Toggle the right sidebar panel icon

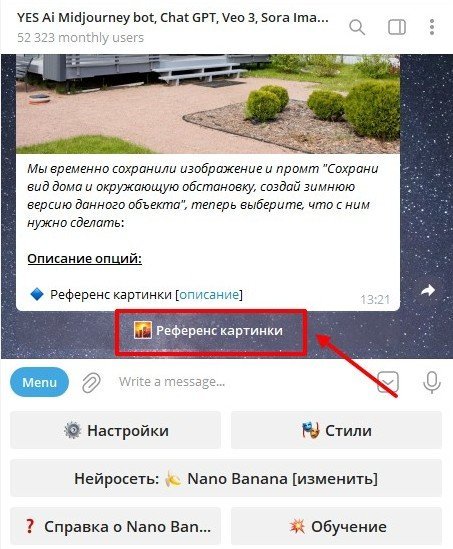[397, 27]
